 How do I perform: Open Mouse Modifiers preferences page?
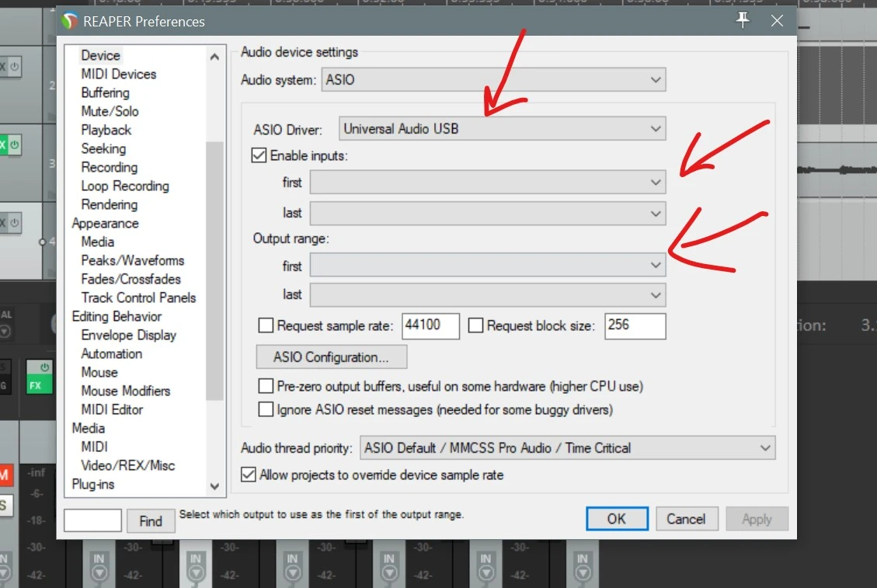(125, 391)
